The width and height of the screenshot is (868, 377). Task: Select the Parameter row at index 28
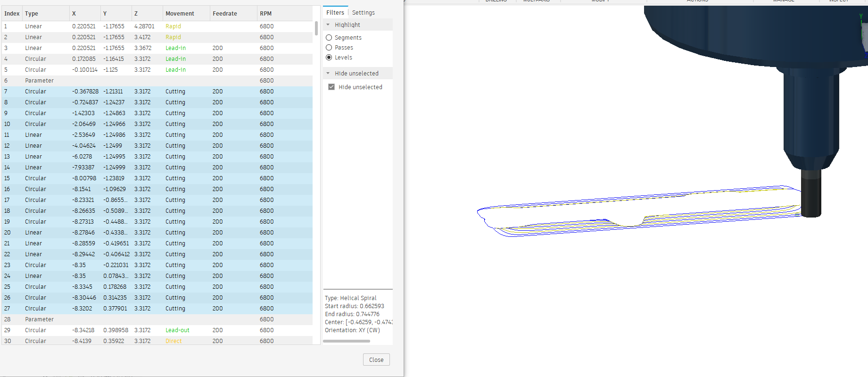[157, 319]
